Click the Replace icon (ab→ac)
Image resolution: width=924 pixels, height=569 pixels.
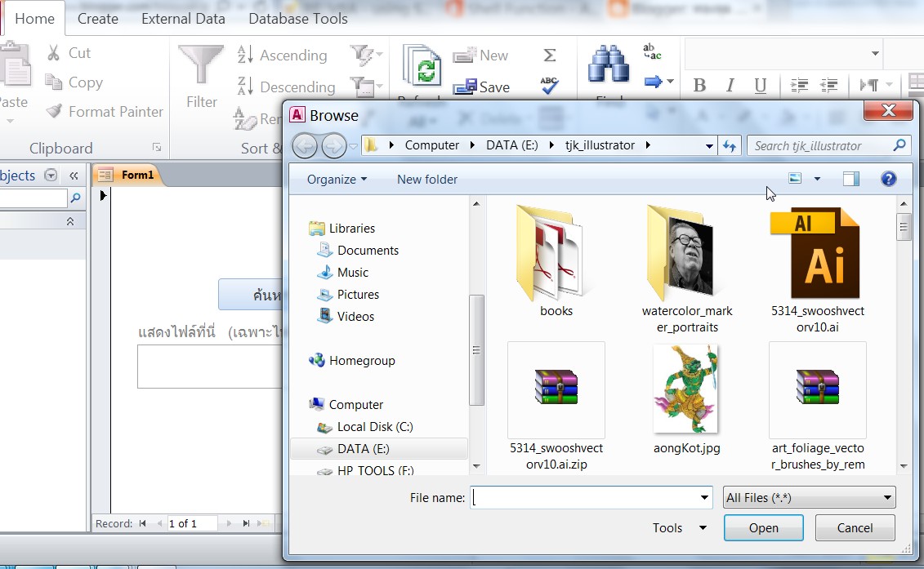click(651, 51)
